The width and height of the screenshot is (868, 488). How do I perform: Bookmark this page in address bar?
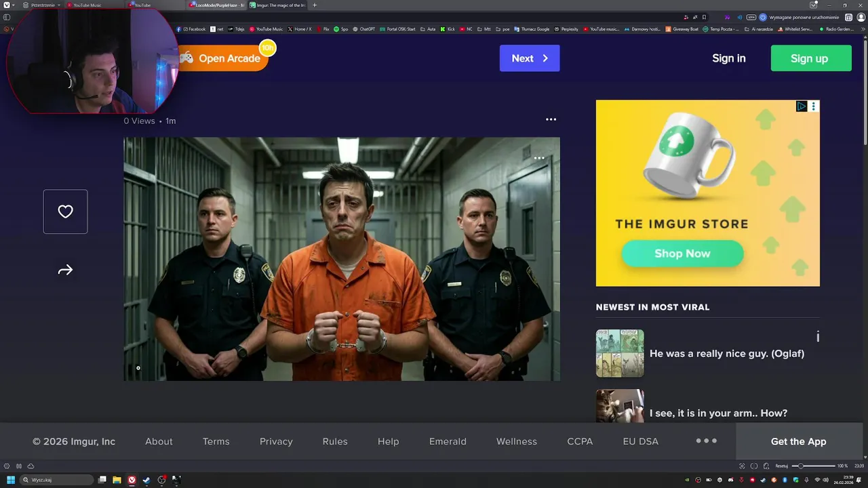[704, 17]
